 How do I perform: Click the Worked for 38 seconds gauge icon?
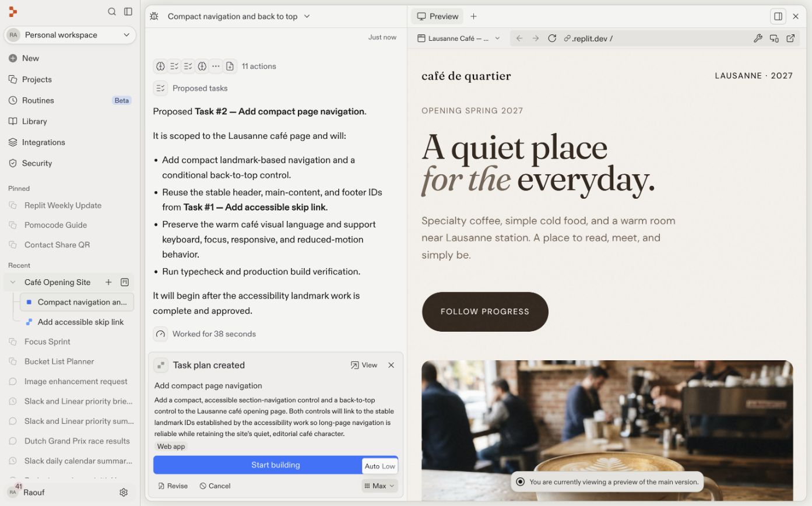160,334
